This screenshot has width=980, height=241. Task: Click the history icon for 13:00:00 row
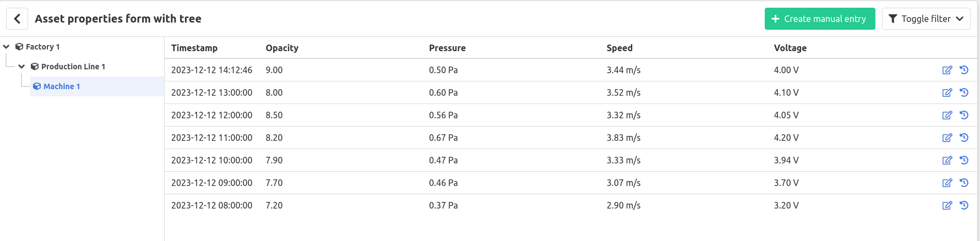964,92
